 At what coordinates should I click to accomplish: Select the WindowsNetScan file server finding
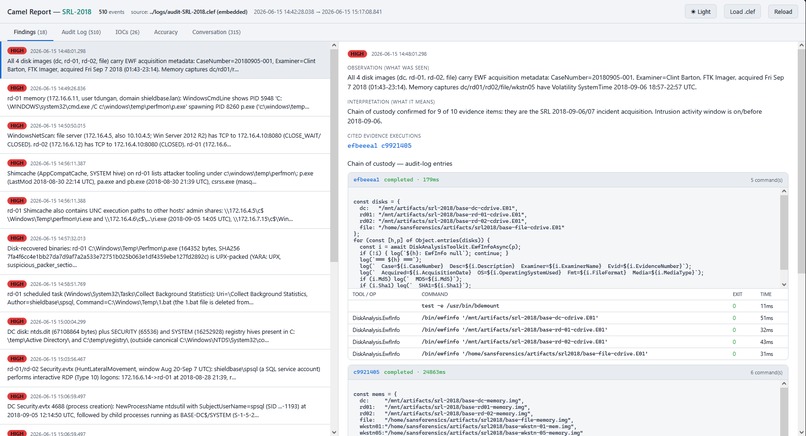[x=165, y=135]
